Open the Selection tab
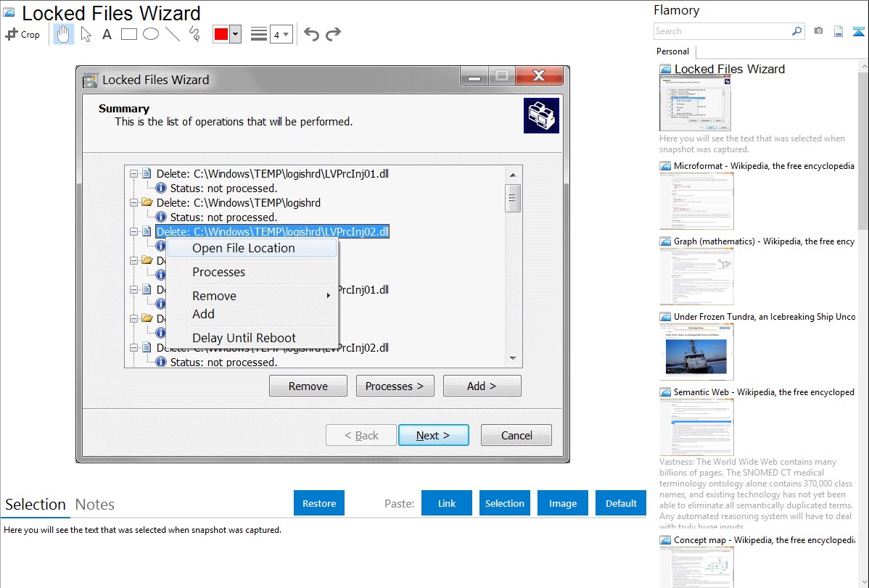 [x=36, y=505]
